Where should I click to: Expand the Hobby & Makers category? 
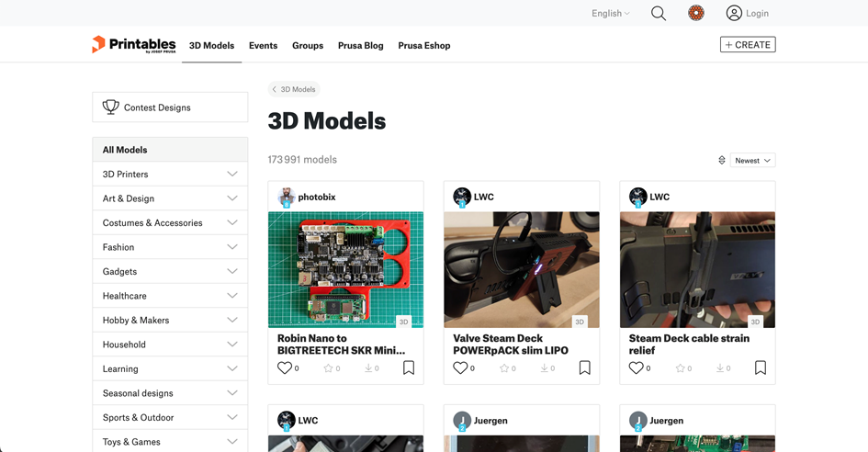(x=232, y=321)
